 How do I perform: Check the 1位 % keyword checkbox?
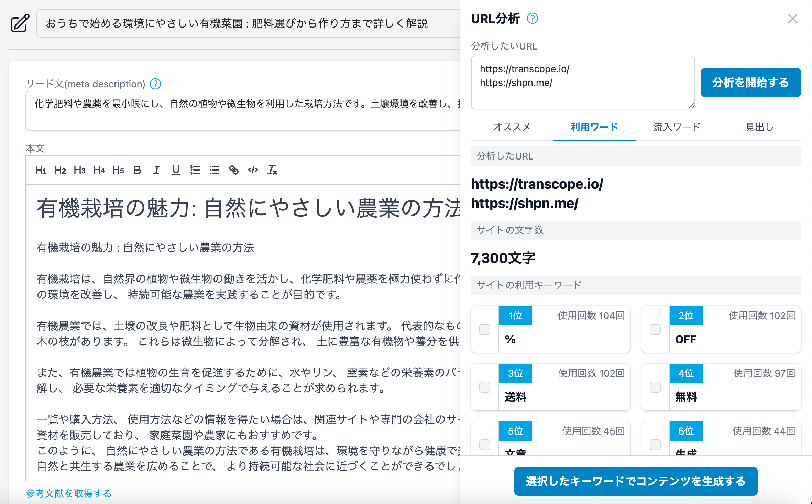pyautogui.click(x=485, y=329)
